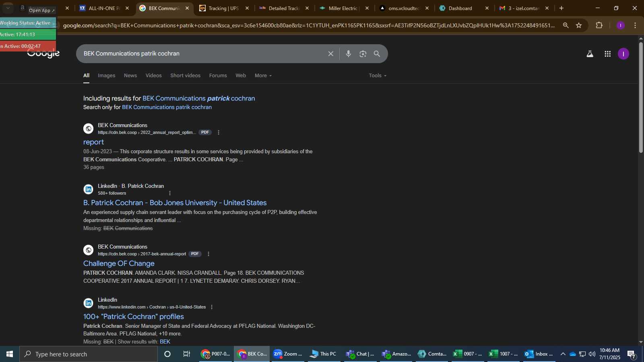This screenshot has width=644, height=362.
Task: Switch to Web results
Action: pos(241,76)
